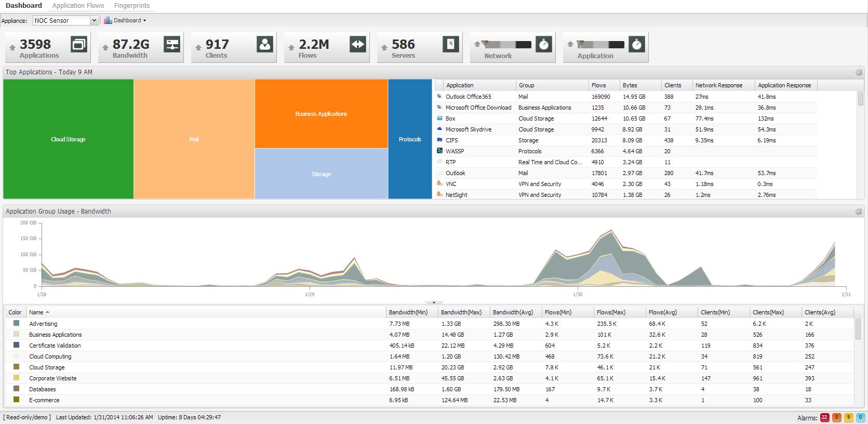This screenshot has width=868, height=424.
Task: Click the Clients tile user icon
Action: pyautogui.click(x=265, y=45)
